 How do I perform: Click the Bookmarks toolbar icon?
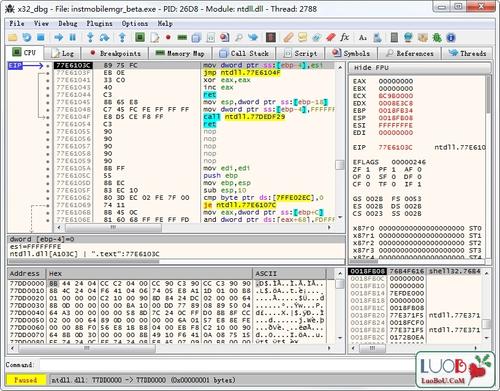tap(331, 37)
